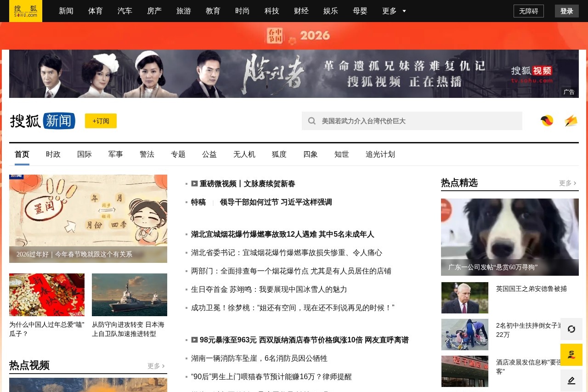This screenshot has width=588, height=392.
Task: Open 母婴 in top navigation
Action: (360, 11)
